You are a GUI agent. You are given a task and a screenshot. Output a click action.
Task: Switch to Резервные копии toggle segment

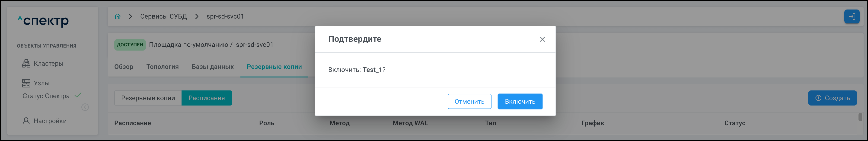(x=148, y=98)
